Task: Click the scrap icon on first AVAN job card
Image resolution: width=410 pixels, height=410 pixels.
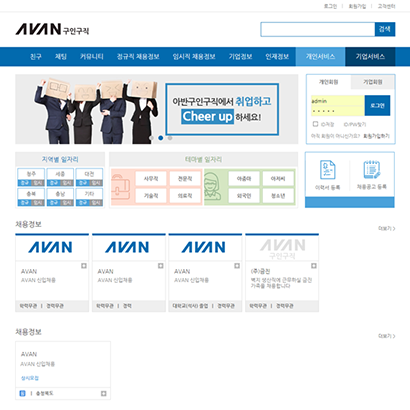Action: point(84,266)
